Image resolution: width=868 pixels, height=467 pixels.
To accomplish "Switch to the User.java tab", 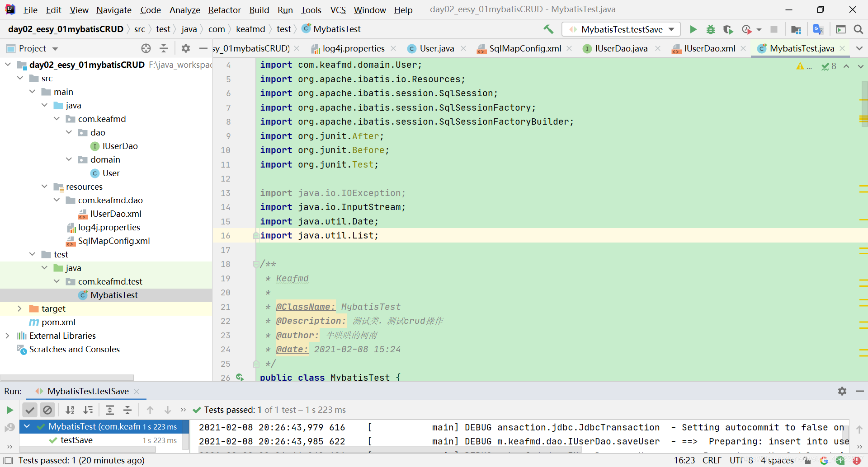I will point(436,48).
